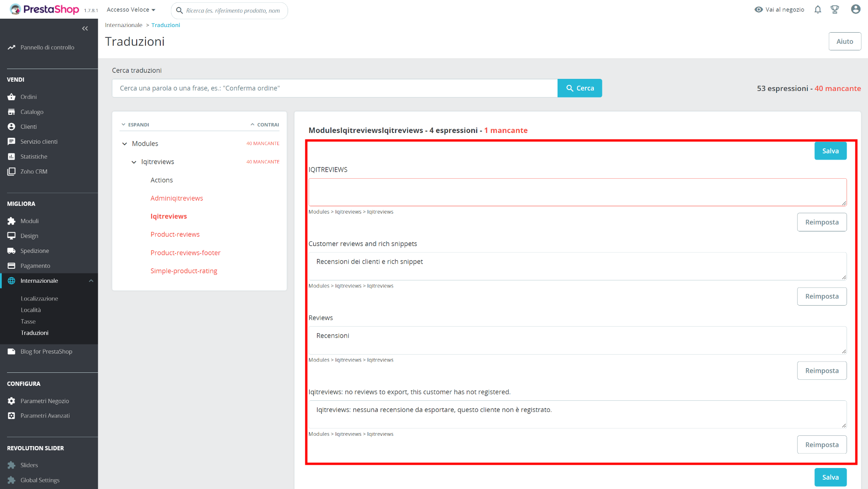Click the 40 mancante counter text
This screenshot has width=868, height=489.
click(838, 89)
